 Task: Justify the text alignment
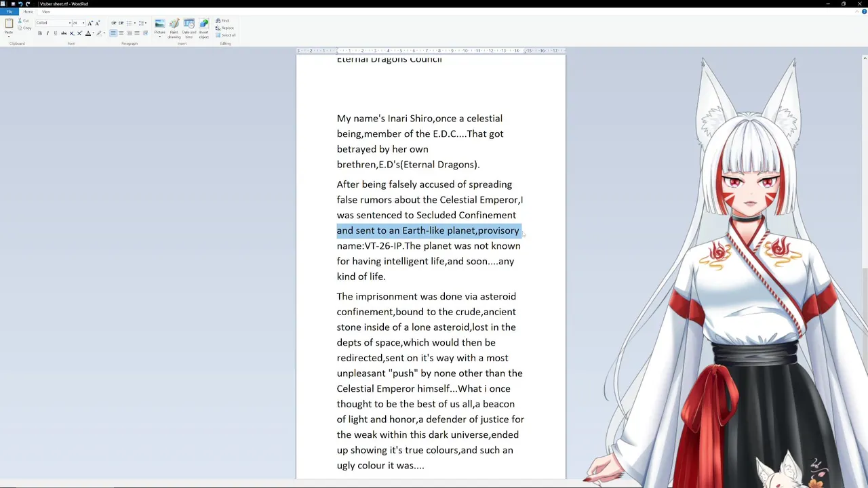137,33
